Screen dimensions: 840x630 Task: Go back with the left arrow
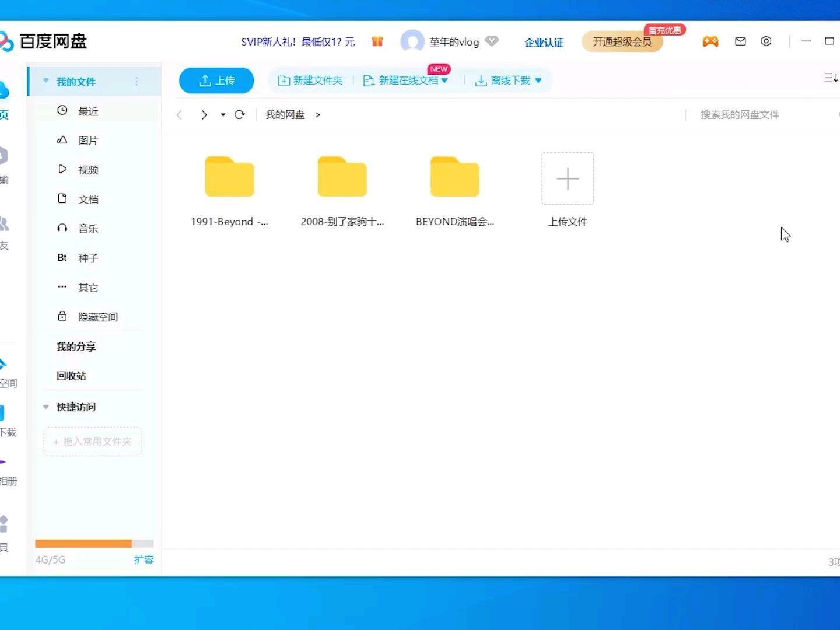180,115
